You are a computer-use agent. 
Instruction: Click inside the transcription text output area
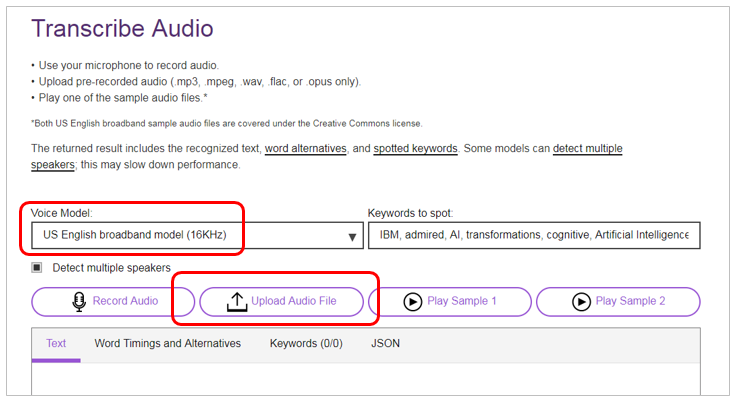pos(365,380)
